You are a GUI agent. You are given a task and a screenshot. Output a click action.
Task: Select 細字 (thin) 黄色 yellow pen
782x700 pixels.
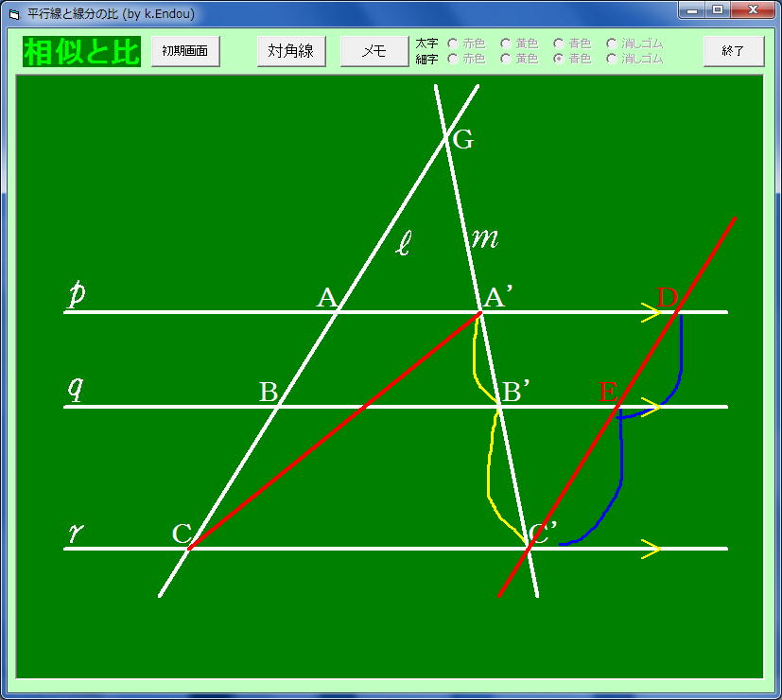pyautogui.click(x=519, y=59)
